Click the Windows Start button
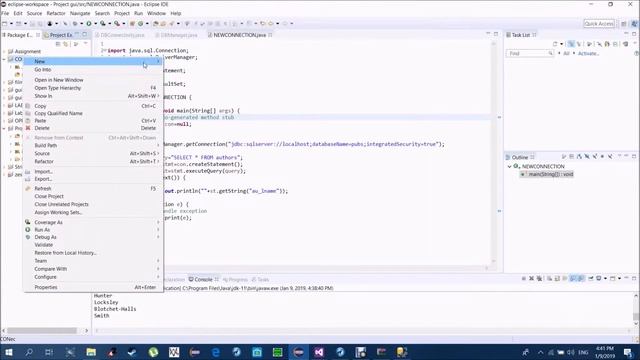 point(8,352)
